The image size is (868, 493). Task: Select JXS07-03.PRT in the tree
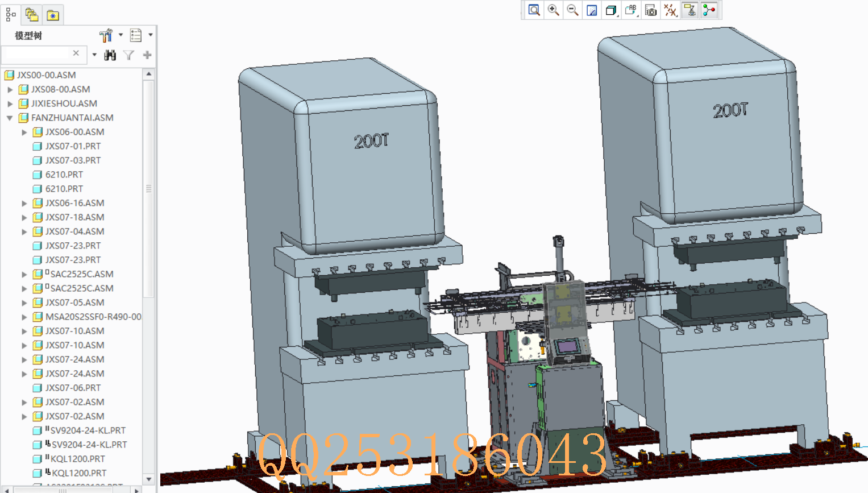(73, 160)
